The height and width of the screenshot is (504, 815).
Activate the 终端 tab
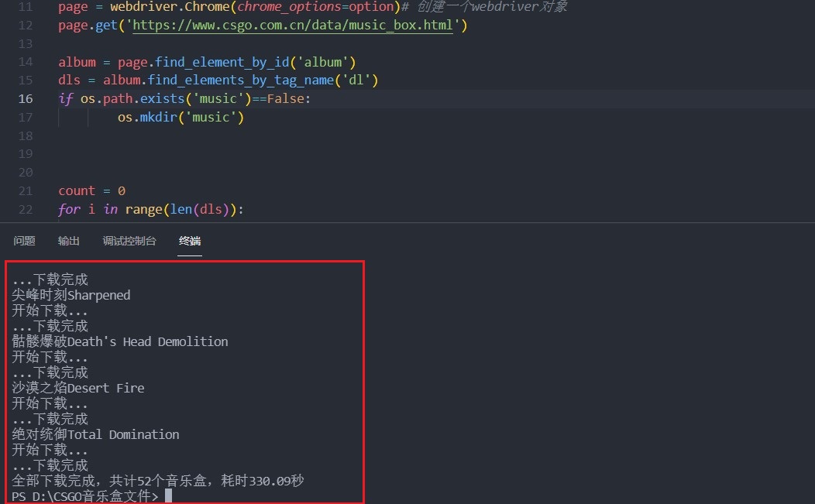(190, 241)
